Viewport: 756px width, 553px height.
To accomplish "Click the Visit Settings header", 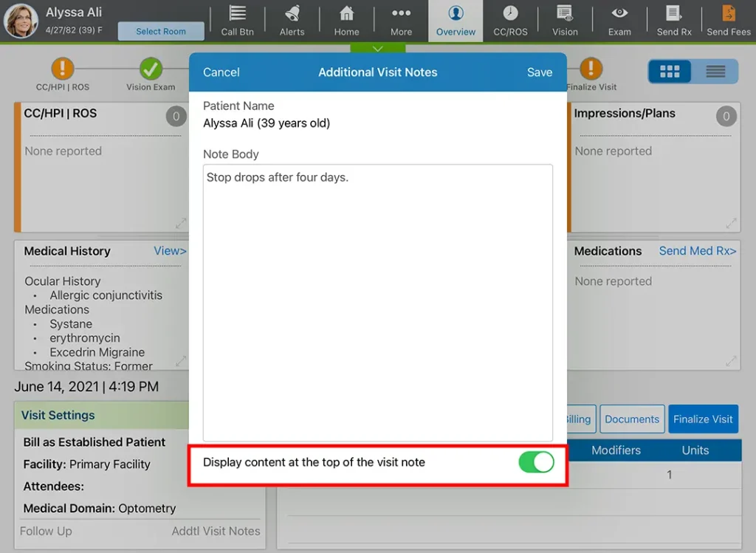I will tap(101, 415).
